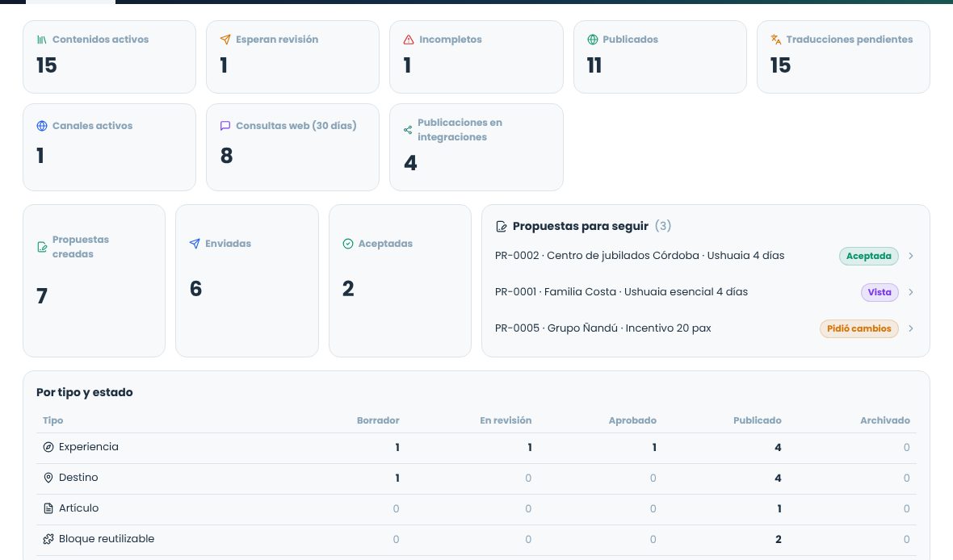Click the Destino row label
Viewport: 953px width, 560px height.
point(78,478)
